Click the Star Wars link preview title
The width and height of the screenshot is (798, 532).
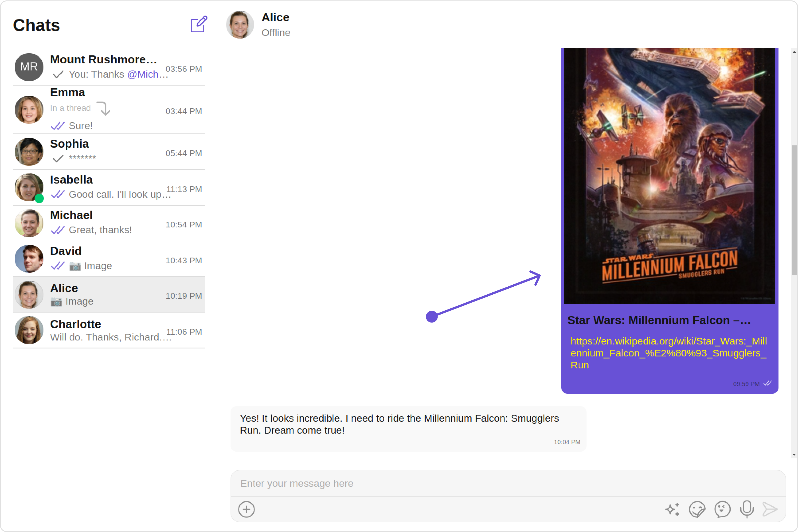[659, 320]
